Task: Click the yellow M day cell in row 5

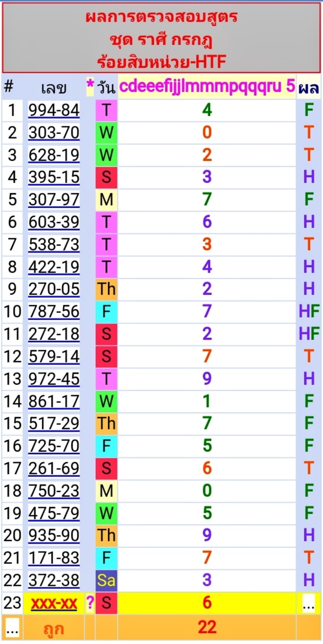Action: click(106, 200)
